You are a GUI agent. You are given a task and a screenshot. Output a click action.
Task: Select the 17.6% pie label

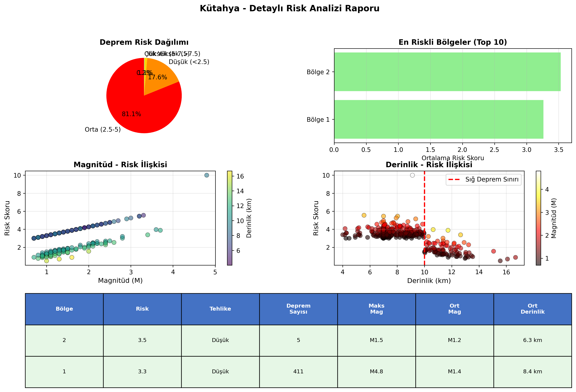[x=157, y=77]
